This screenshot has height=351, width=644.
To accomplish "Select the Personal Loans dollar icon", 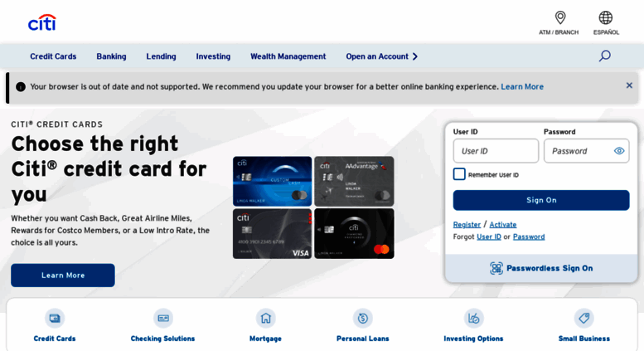I will (x=363, y=318).
